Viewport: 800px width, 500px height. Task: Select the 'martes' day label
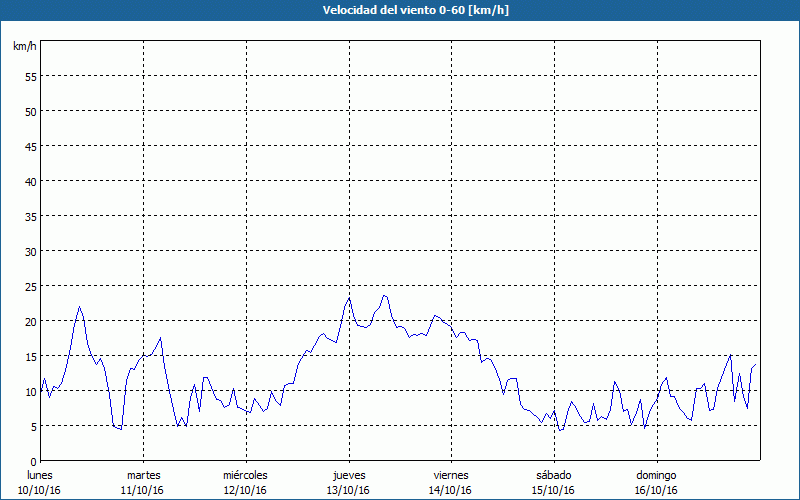click(143, 475)
